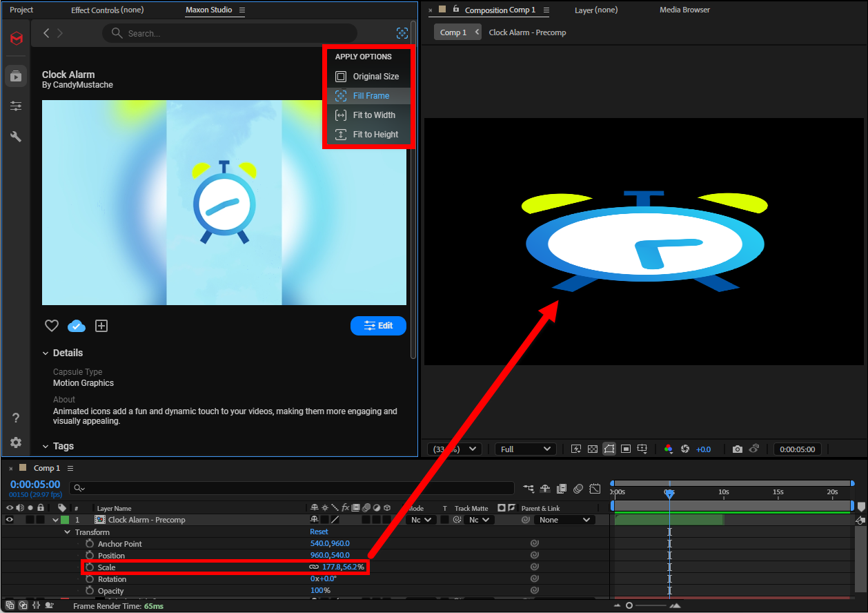Select Fit to Width apply option
The width and height of the screenshot is (868, 613).
(374, 115)
